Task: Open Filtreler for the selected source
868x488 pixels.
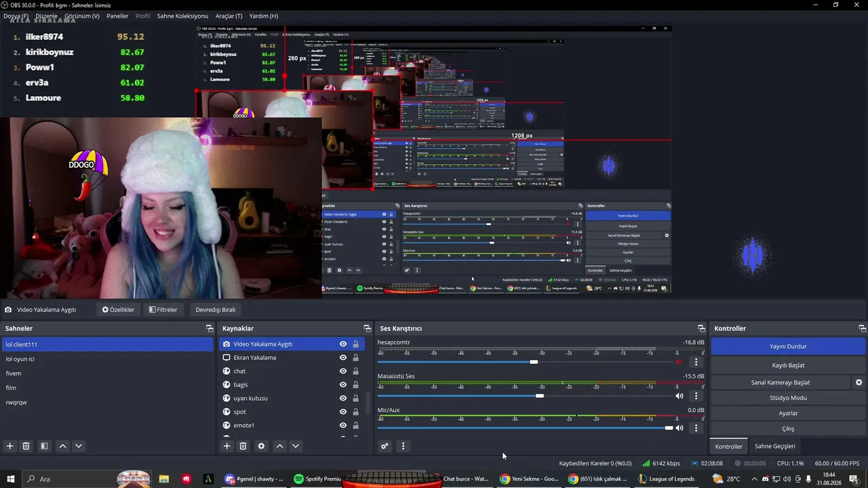Action: pyautogui.click(x=163, y=310)
